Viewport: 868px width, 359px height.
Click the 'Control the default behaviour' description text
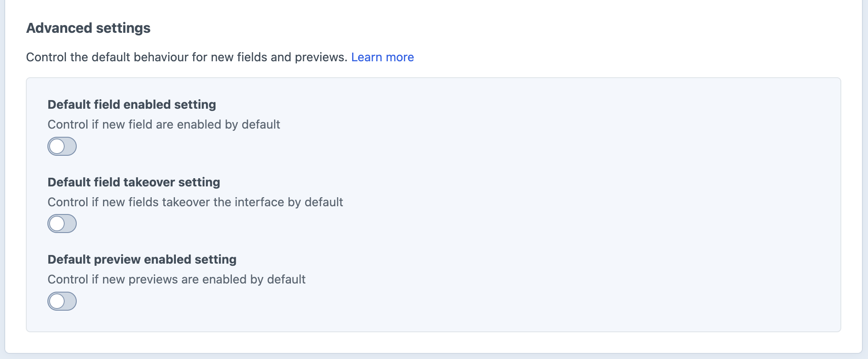click(x=187, y=57)
